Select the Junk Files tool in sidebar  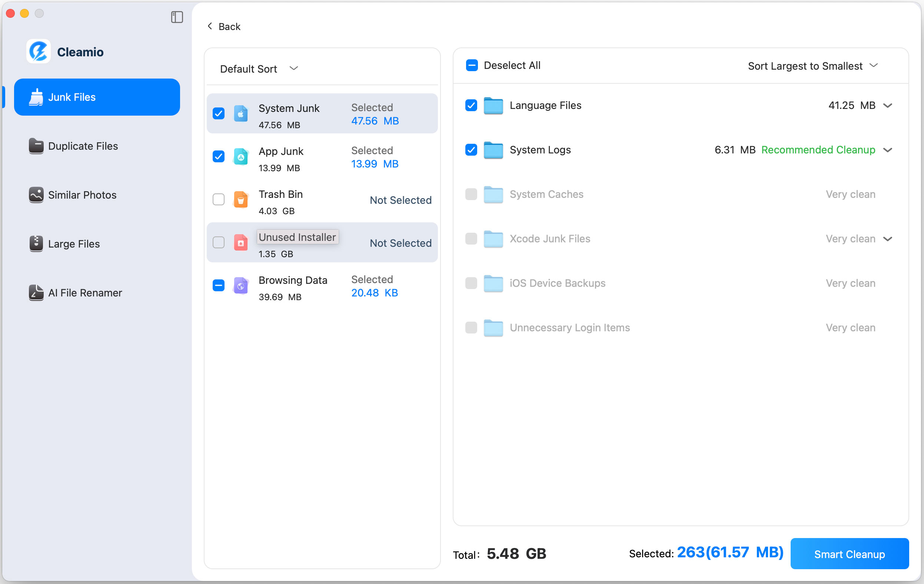click(97, 97)
